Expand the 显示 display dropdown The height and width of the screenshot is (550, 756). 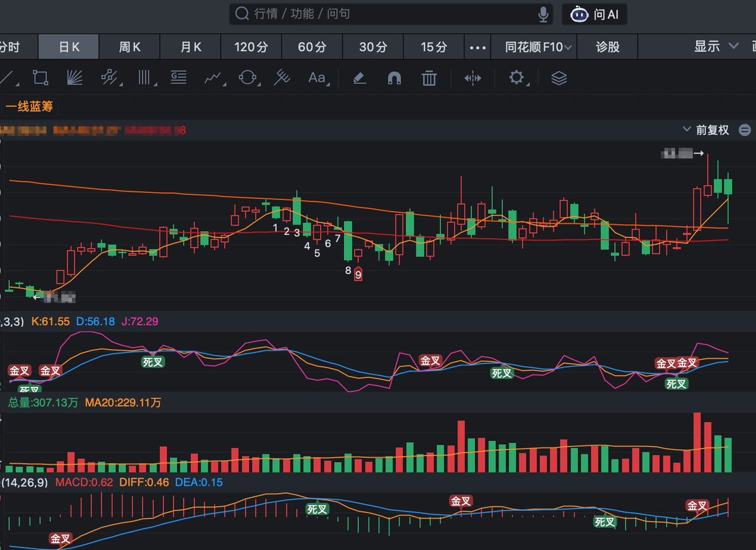pos(716,46)
